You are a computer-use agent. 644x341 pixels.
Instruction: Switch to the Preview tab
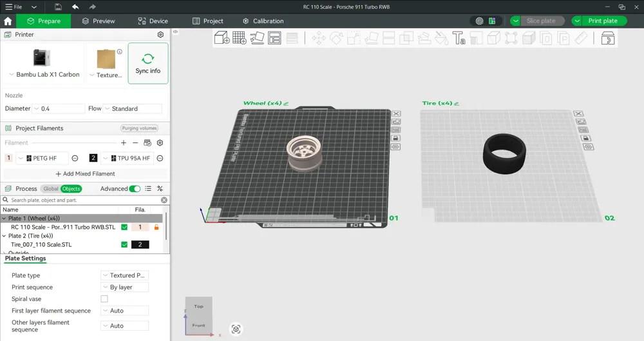point(99,21)
